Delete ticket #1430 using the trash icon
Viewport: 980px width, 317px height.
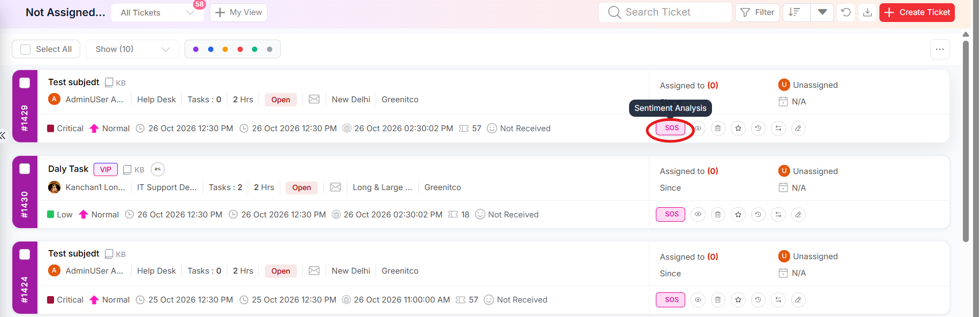(x=718, y=215)
